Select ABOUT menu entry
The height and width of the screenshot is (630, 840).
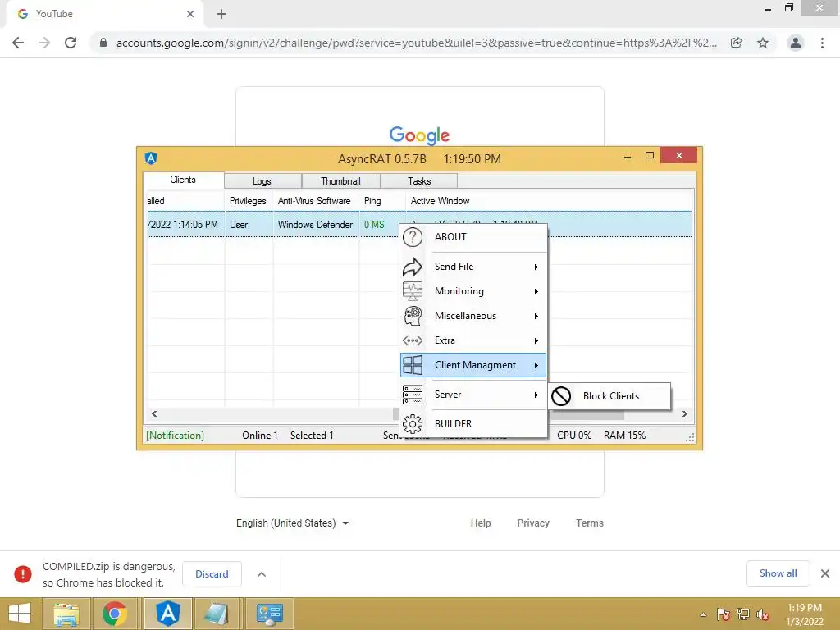pyautogui.click(x=473, y=237)
